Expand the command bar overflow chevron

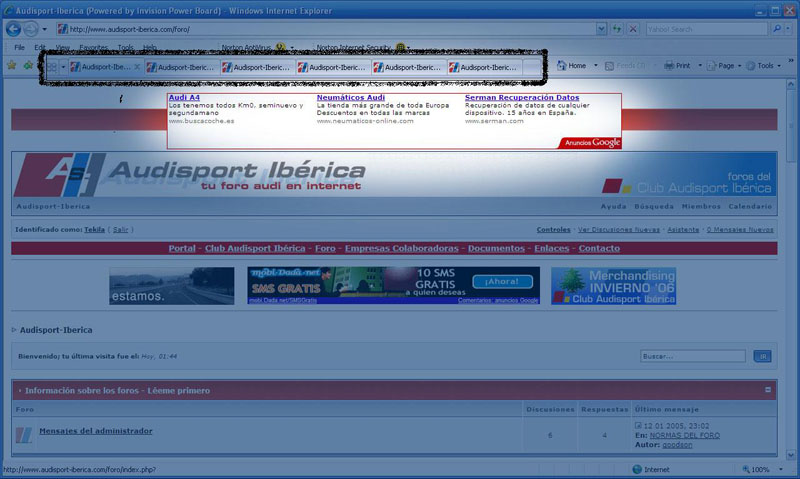point(790,61)
